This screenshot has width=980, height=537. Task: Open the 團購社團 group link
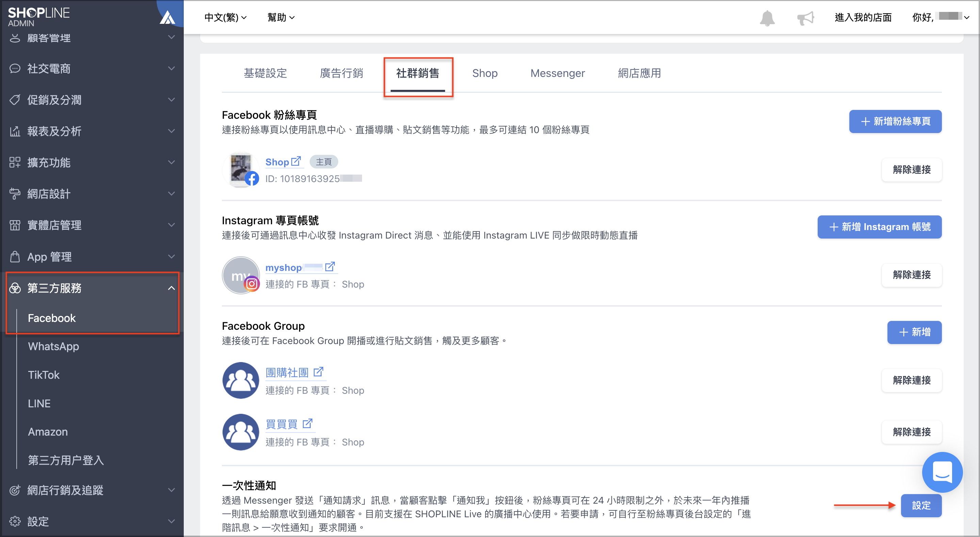tap(287, 372)
